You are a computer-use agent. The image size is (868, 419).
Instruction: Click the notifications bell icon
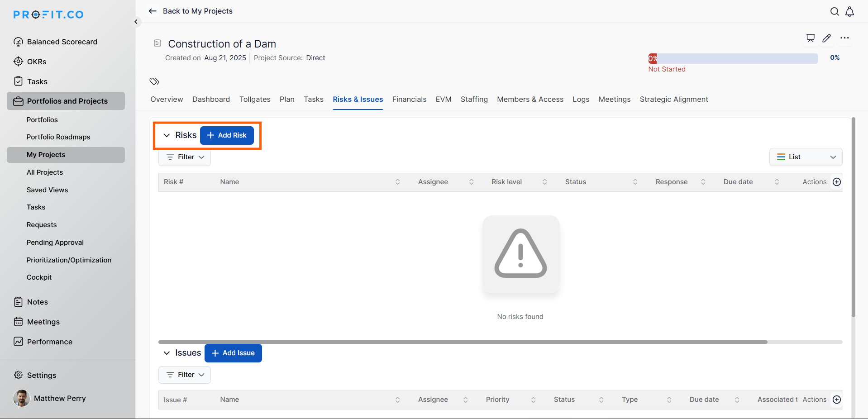point(850,12)
